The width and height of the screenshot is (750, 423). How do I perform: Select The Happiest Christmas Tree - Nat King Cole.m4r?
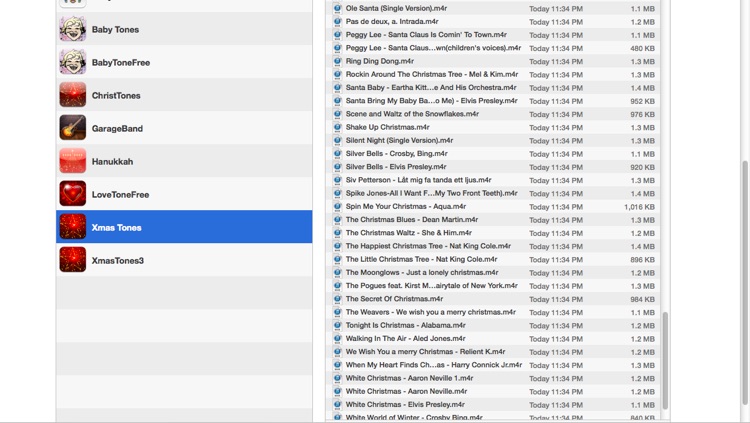tap(428, 246)
